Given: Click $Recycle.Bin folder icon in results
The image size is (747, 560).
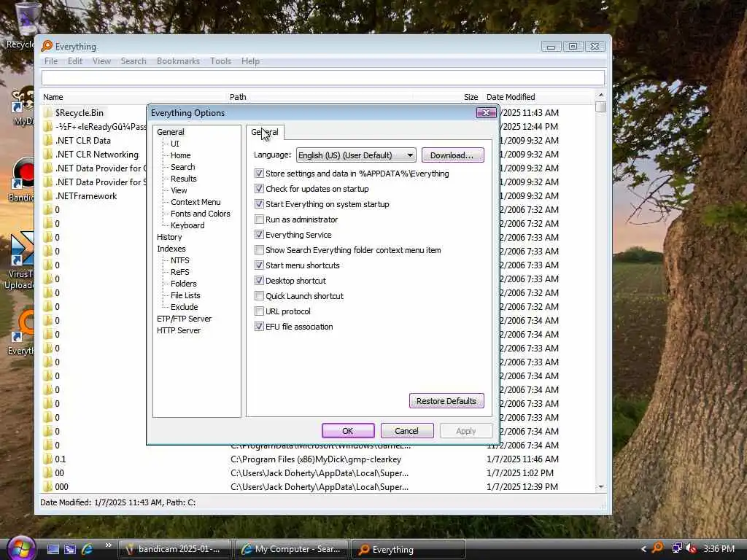Looking at the screenshot, I should [x=47, y=113].
